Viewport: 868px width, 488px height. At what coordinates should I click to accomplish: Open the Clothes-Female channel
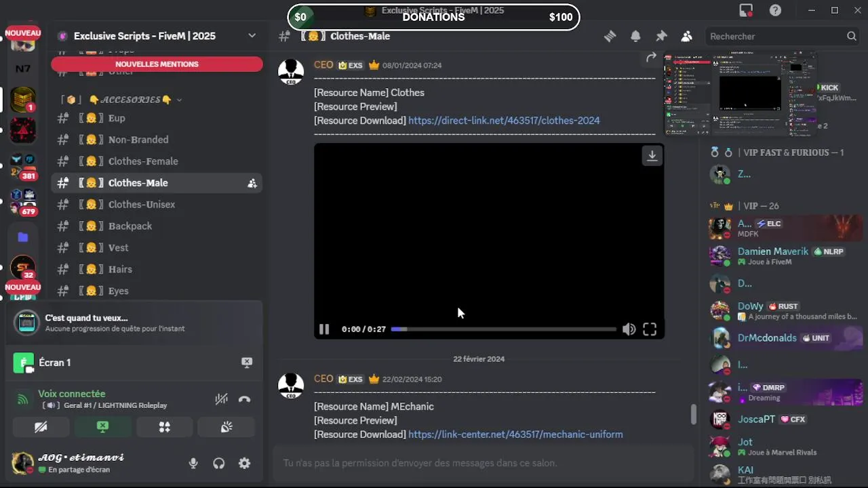coord(157,161)
